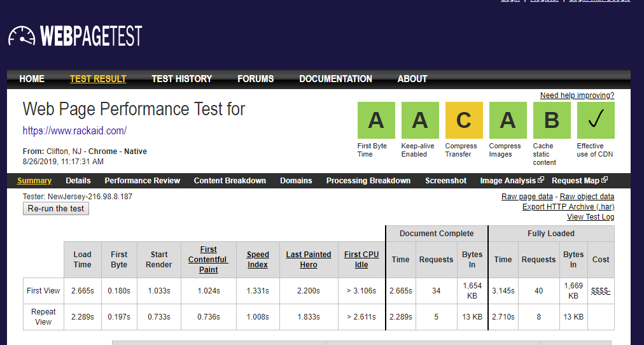The width and height of the screenshot is (644, 345).
Task: Click the 0.733s Repeat View cell
Action: click(x=159, y=316)
